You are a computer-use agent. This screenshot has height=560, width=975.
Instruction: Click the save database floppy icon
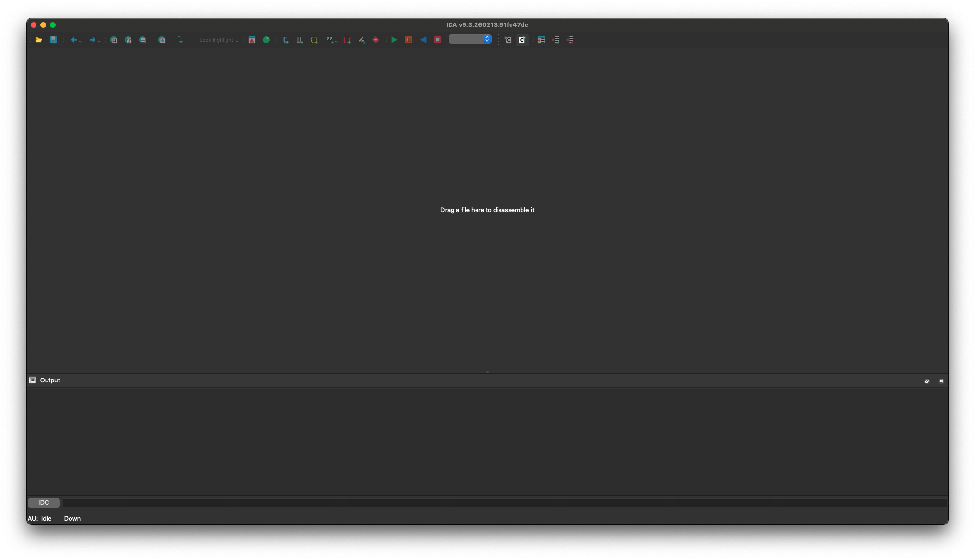53,40
